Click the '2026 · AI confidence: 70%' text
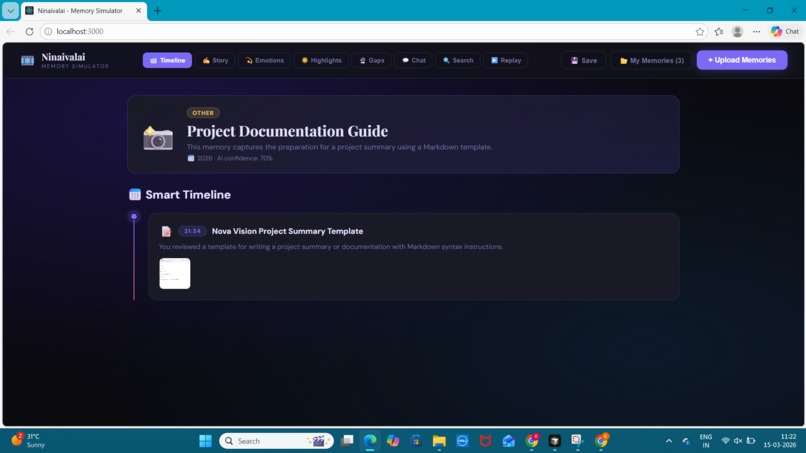 tap(235, 158)
